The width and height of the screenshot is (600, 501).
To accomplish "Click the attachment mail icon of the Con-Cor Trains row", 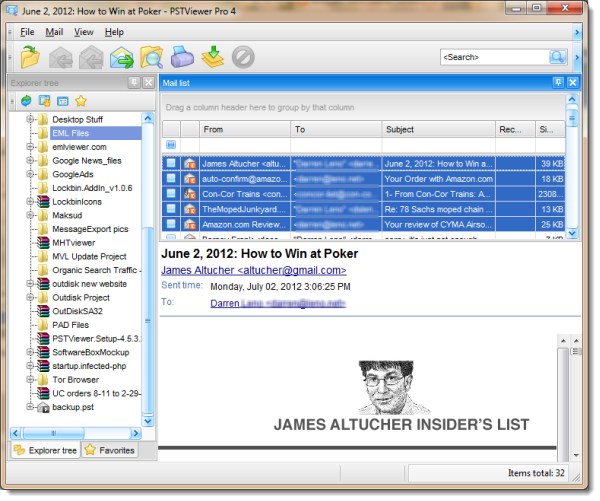I will coord(190,194).
